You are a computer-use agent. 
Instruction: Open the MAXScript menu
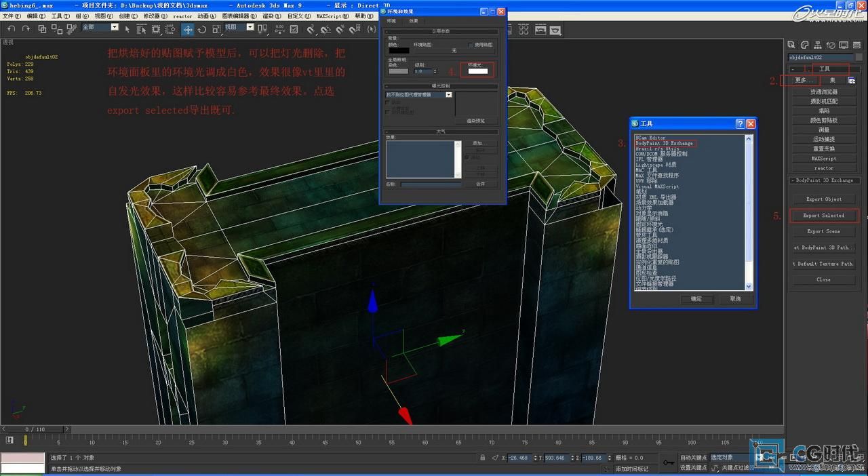point(333,16)
